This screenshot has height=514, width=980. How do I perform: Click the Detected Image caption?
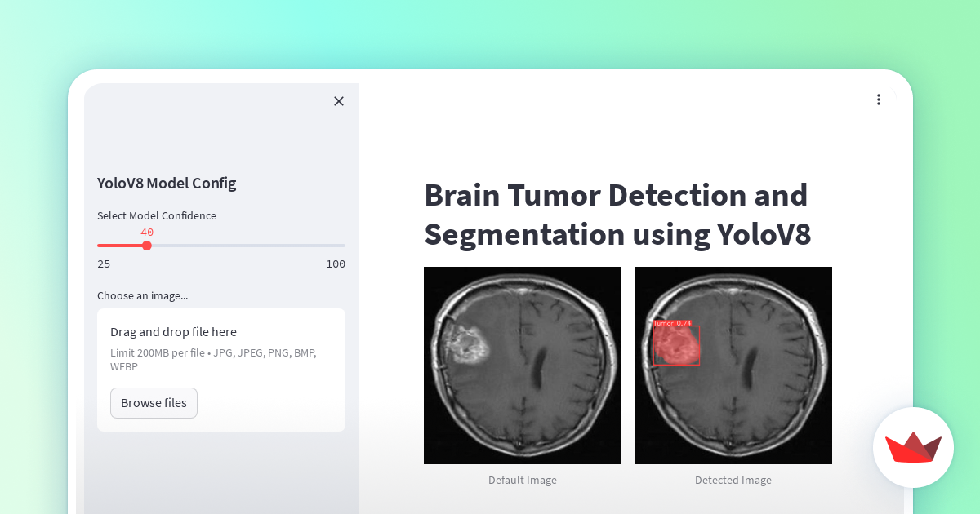pos(733,480)
